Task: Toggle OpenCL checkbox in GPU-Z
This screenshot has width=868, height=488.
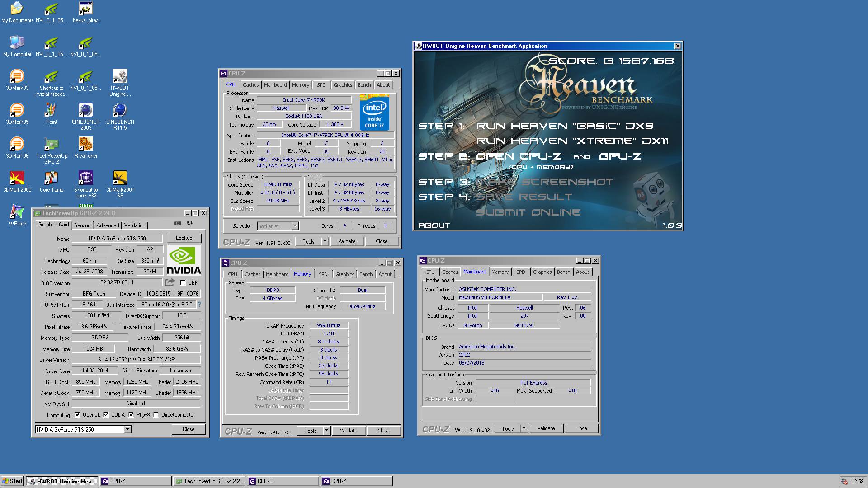Action: 77,415
